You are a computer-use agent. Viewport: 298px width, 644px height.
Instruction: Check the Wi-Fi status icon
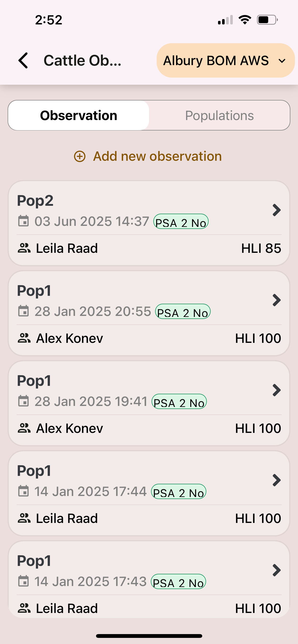(x=245, y=20)
